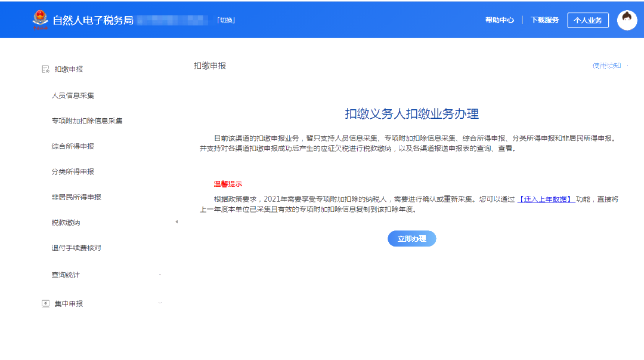Click the 集中申报 sidebar icon
The width and height of the screenshot is (644, 360).
click(x=45, y=304)
